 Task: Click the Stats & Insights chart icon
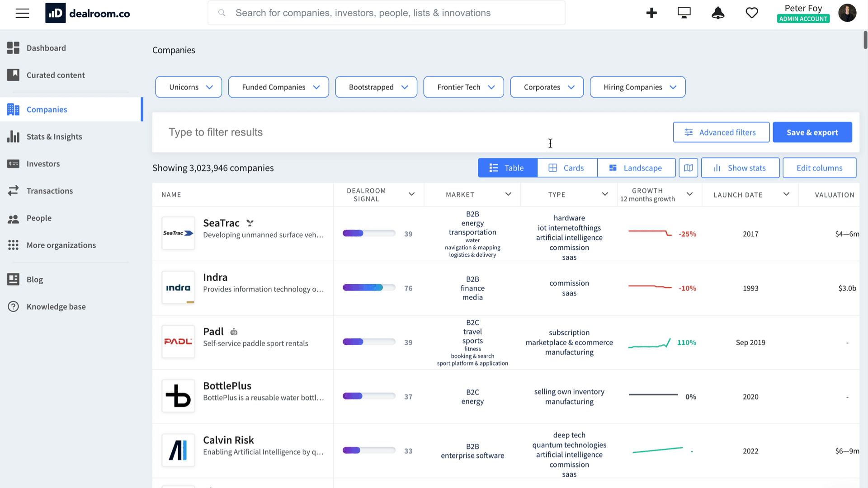coord(14,136)
